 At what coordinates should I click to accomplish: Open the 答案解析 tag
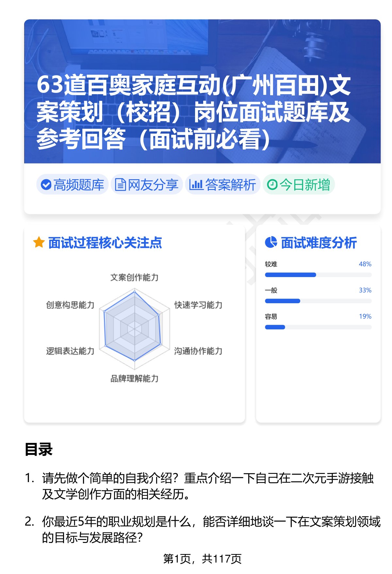click(x=222, y=185)
